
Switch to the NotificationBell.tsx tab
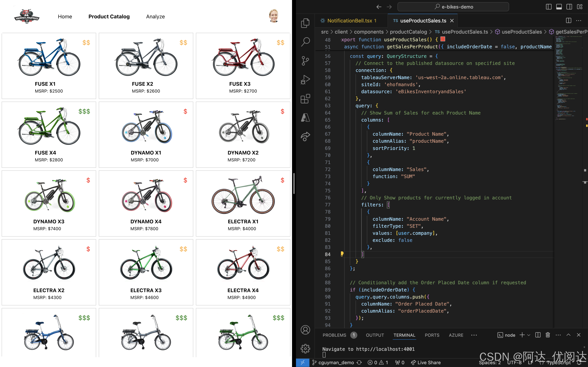click(x=349, y=21)
